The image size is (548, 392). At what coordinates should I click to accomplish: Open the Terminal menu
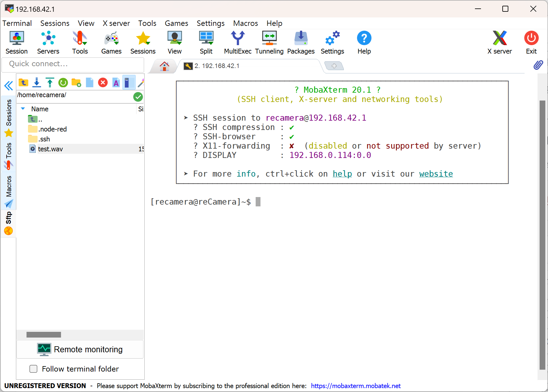17,23
